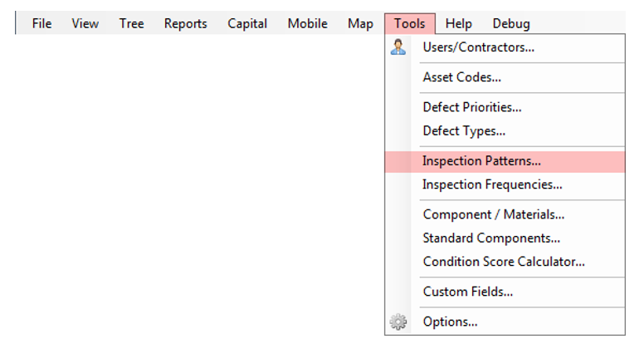Screen dimensions: 644x344
Task: Click the Users/Contractors person icon
Action: [x=398, y=47]
